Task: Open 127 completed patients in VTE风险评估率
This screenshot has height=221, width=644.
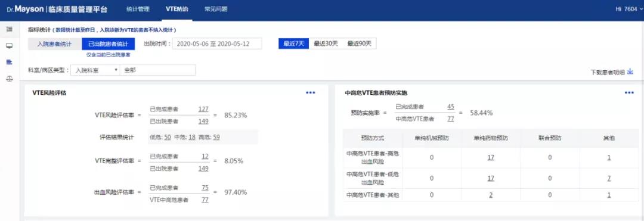Action: coord(203,109)
